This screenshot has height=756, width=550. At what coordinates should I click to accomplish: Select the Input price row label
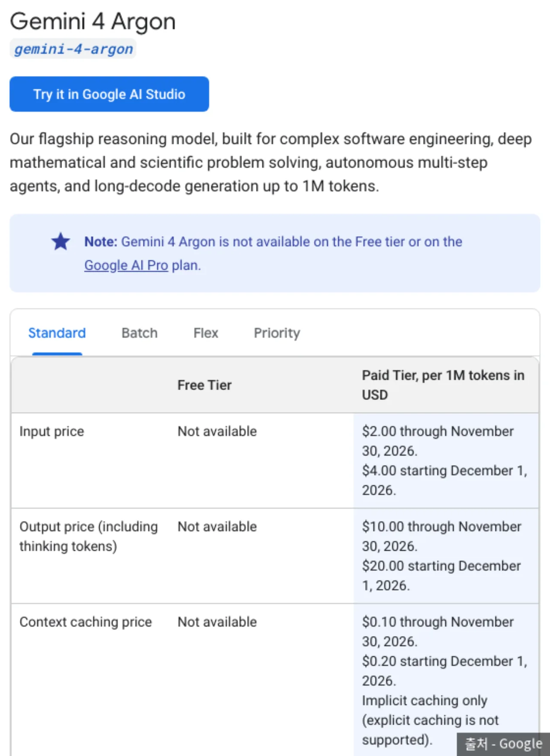click(x=52, y=431)
